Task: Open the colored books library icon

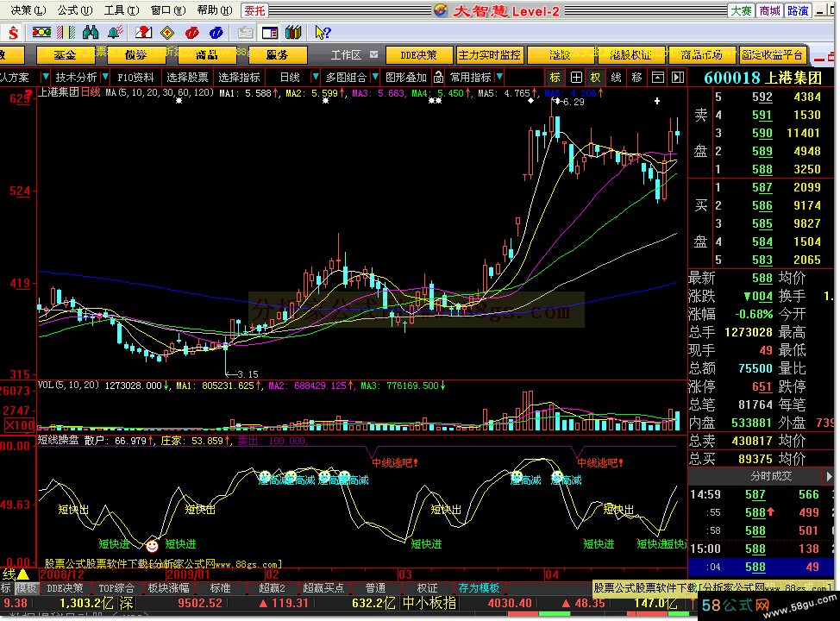Action: pyautogui.click(x=293, y=33)
